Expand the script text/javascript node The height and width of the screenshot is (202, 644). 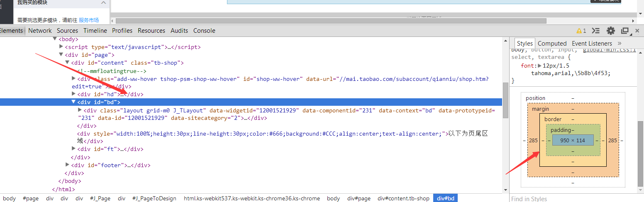click(61, 47)
